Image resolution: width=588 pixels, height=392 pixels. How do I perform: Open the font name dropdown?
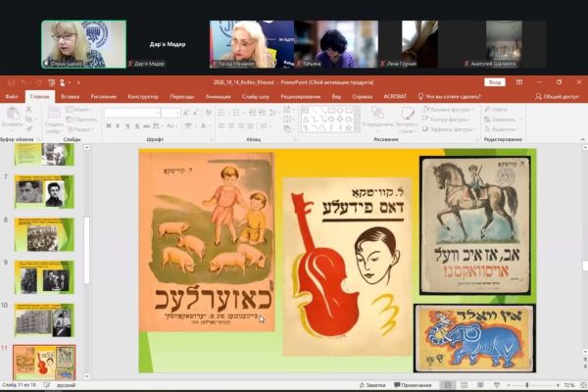(x=158, y=113)
